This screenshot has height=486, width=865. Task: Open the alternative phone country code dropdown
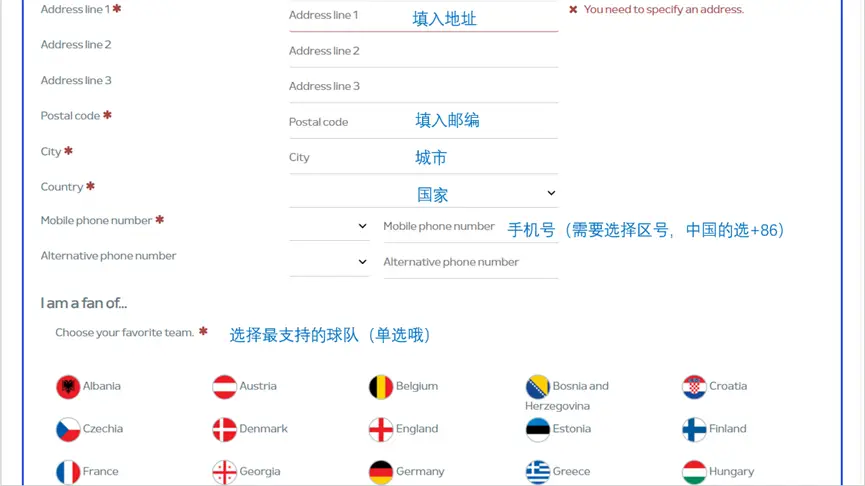pos(329,261)
